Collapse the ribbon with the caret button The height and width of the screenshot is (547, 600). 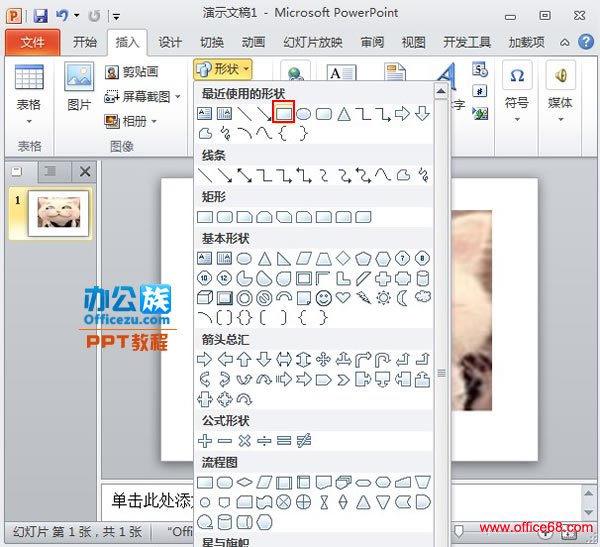point(564,42)
